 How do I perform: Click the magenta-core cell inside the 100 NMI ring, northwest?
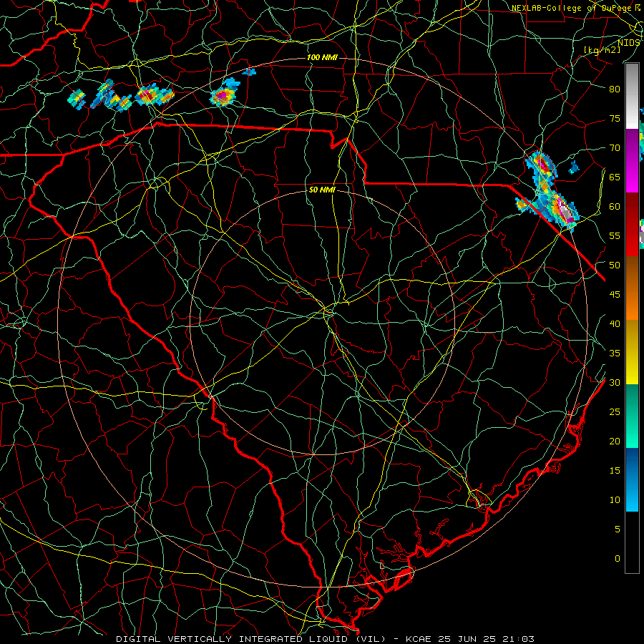[223, 96]
